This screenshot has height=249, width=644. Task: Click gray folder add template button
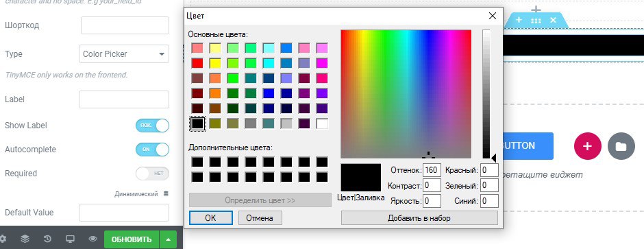click(x=621, y=146)
